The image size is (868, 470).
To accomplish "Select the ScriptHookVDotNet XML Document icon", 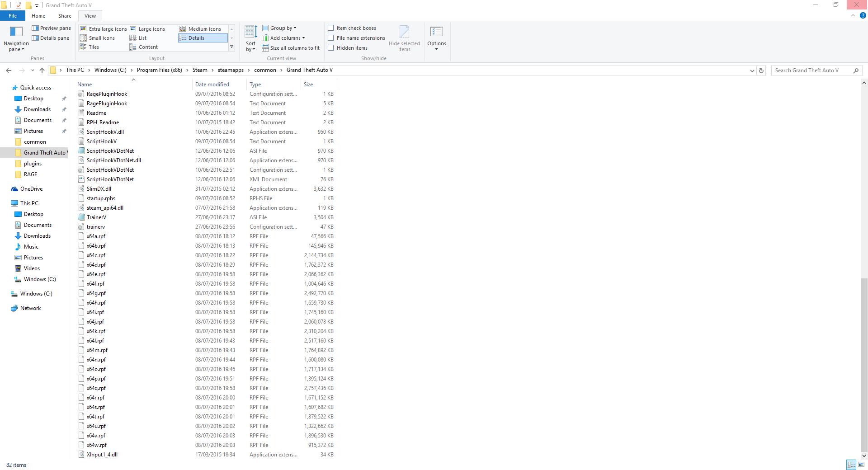I will (81, 179).
